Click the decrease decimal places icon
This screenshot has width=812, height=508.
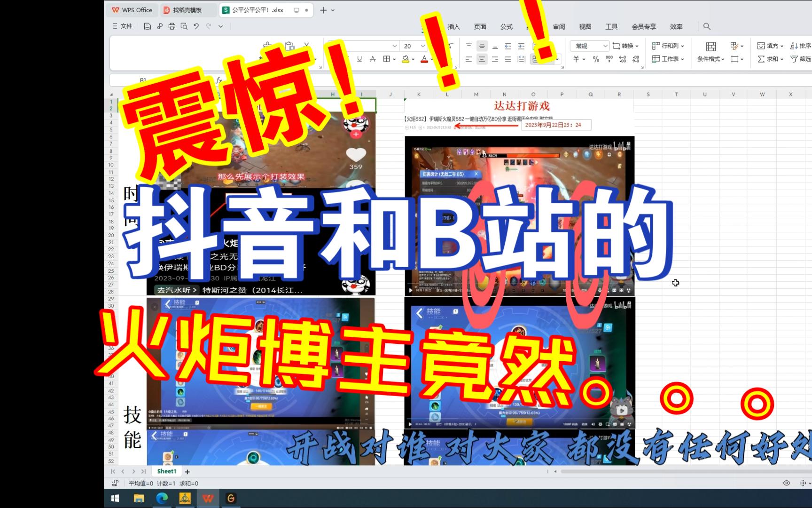[x=636, y=59]
